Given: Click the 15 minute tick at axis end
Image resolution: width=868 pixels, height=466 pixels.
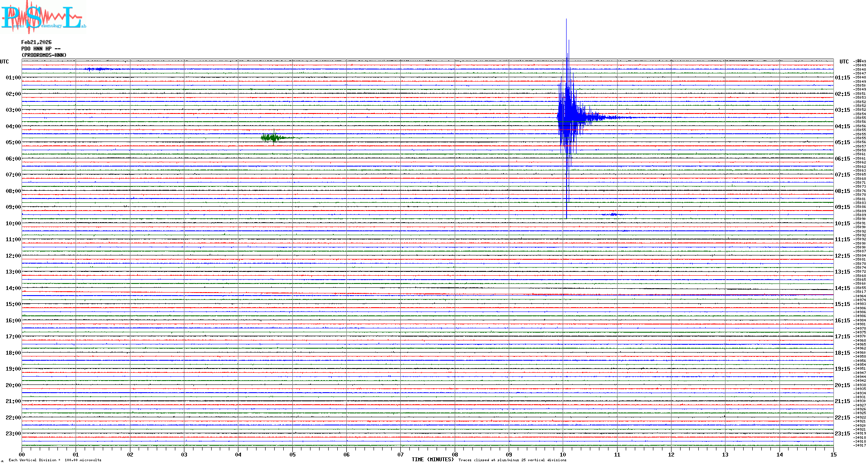Looking at the screenshot, I should 833,454.
